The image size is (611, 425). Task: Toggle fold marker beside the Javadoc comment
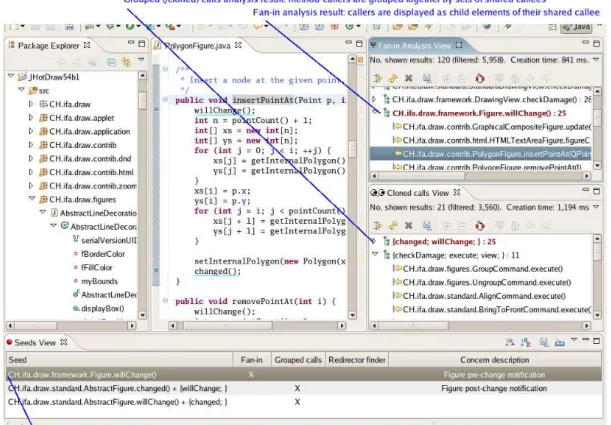tap(165, 69)
